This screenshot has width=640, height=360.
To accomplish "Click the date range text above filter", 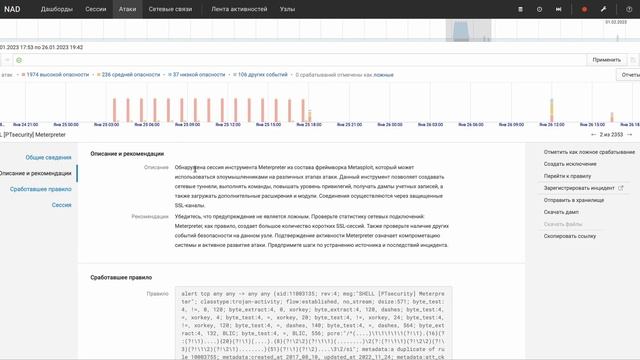I will pyautogui.click(x=42, y=47).
